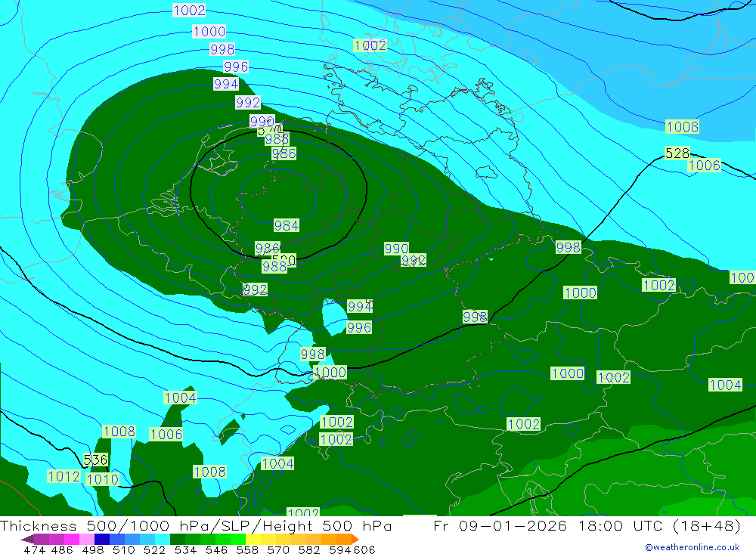Click the 1006 label beside the 528 label
This screenshot has height=554, width=756.
(x=705, y=166)
